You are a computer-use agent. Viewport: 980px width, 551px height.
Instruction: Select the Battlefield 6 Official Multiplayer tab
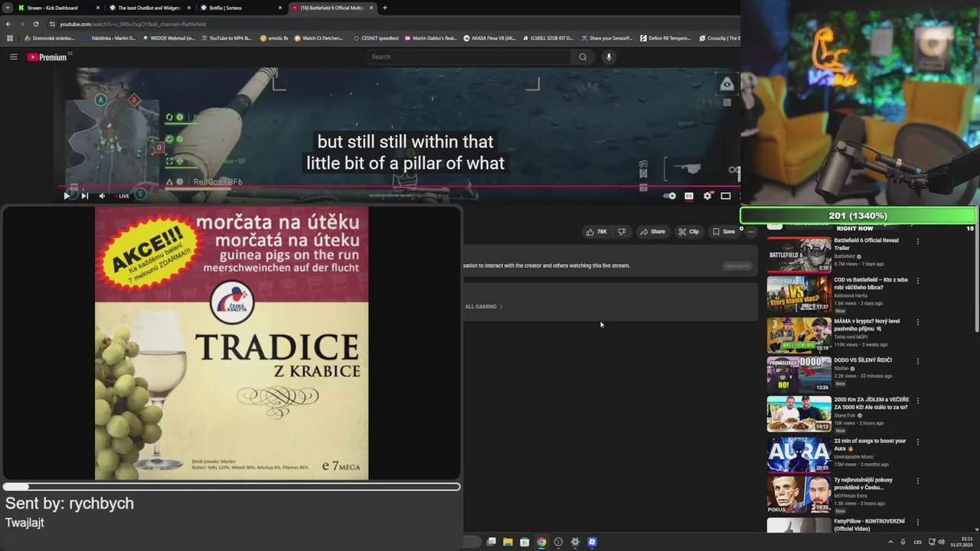pyautogui.click(x=332, y=8)
